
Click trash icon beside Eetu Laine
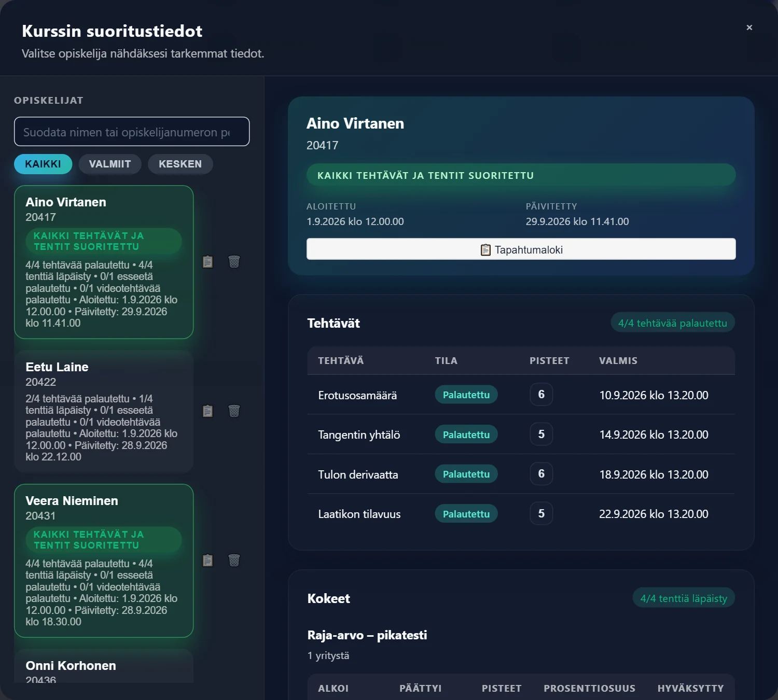[x=234, y=411]
